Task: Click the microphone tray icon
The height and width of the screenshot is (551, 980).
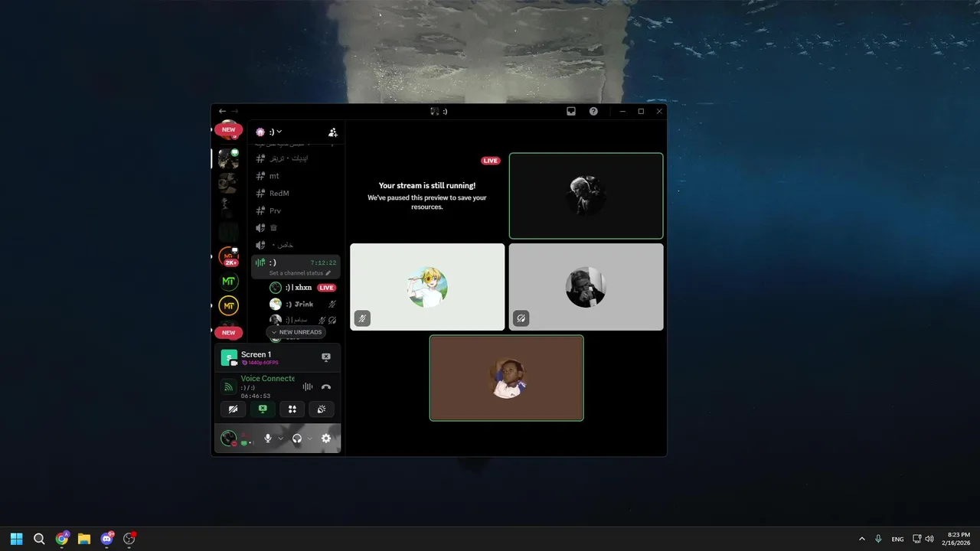Action: click(878, 539)
